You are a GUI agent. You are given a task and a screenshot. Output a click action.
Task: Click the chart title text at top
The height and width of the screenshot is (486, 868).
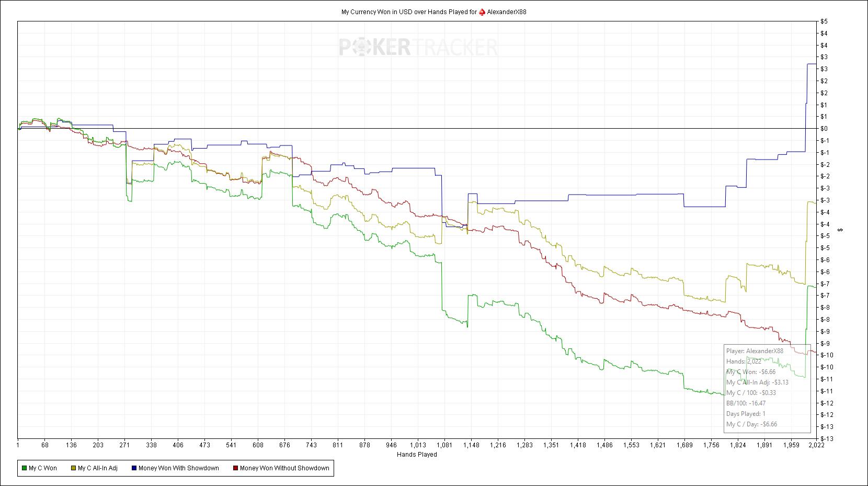pyautogui.click(x=408, y=12)
